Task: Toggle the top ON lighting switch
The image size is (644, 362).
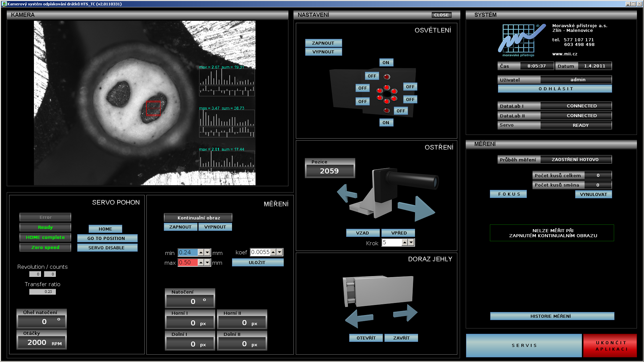Action: pyautogui.click(x=386, y=63)
